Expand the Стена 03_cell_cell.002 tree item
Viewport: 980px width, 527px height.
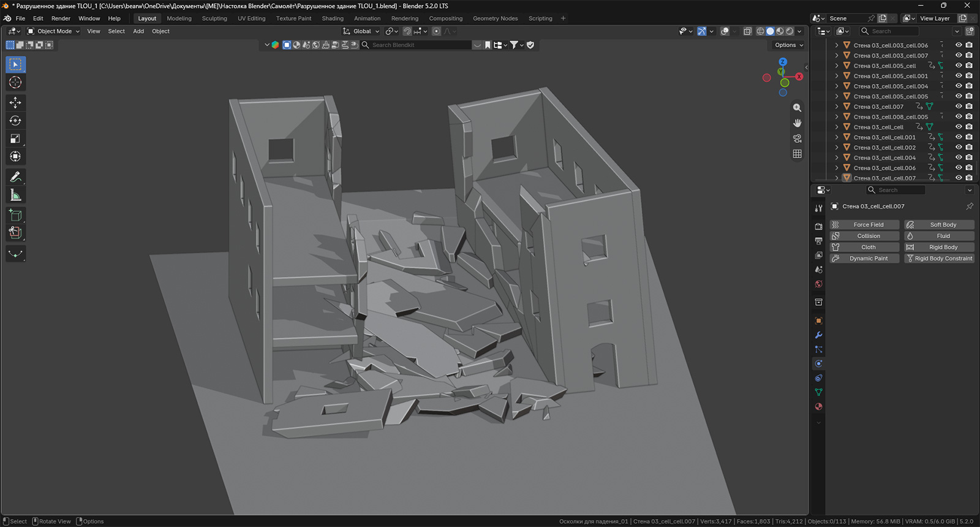point(837,148)
